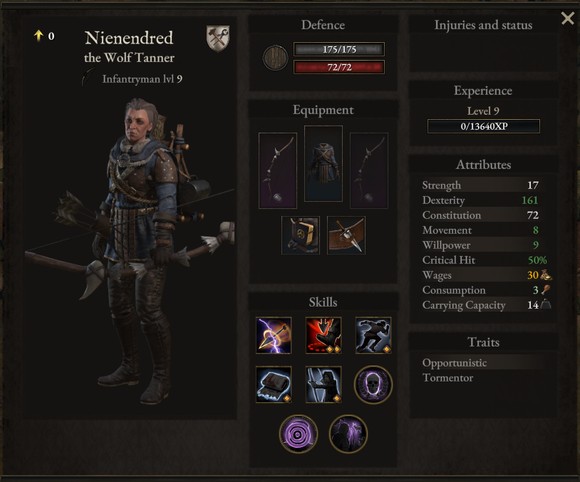The image size is (580, 482).
Task: Select the belt with axe slot
Action: tap(346, 236)
